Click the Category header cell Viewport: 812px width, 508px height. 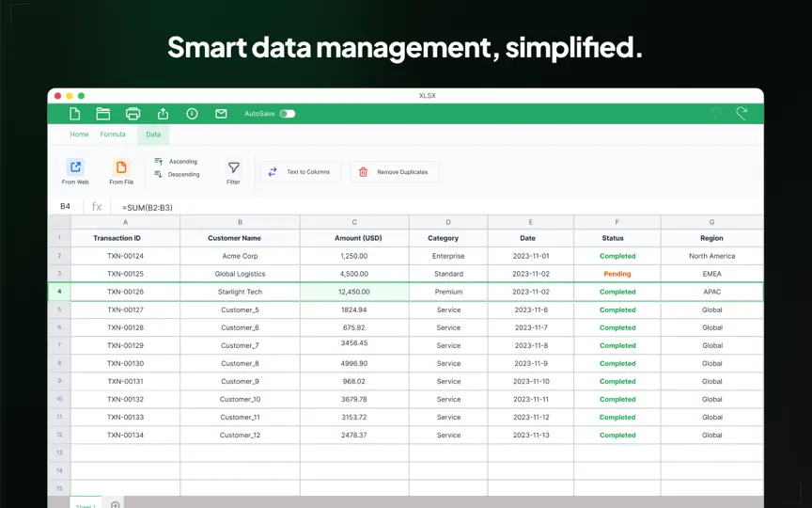(448, 238)
